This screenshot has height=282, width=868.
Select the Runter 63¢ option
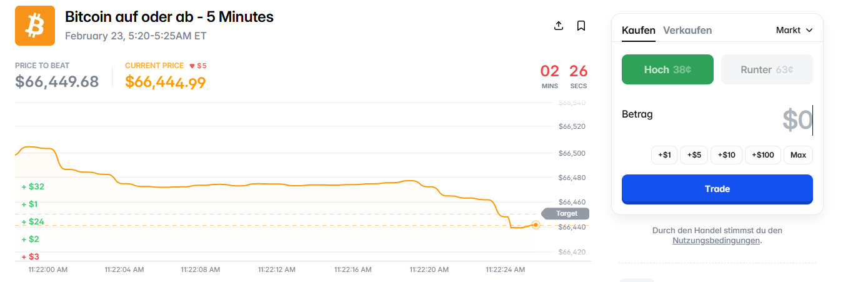click(767, 69)
